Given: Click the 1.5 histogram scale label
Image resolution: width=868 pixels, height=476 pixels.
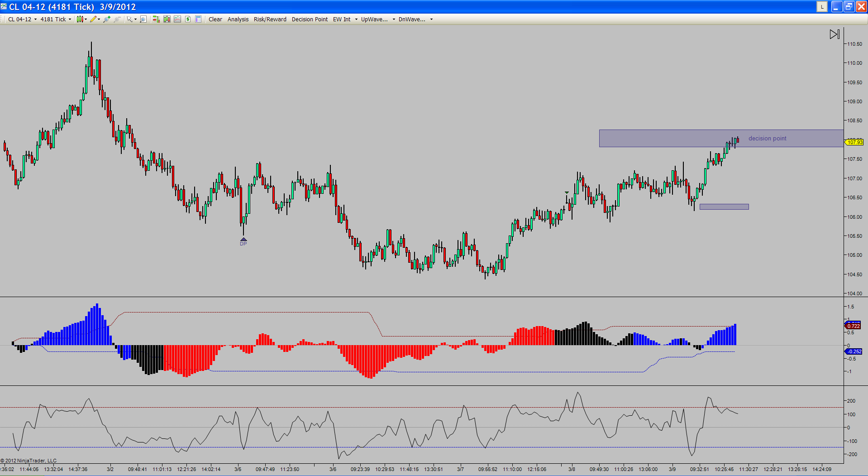Looking at the screenshot, I should [851, 307].
